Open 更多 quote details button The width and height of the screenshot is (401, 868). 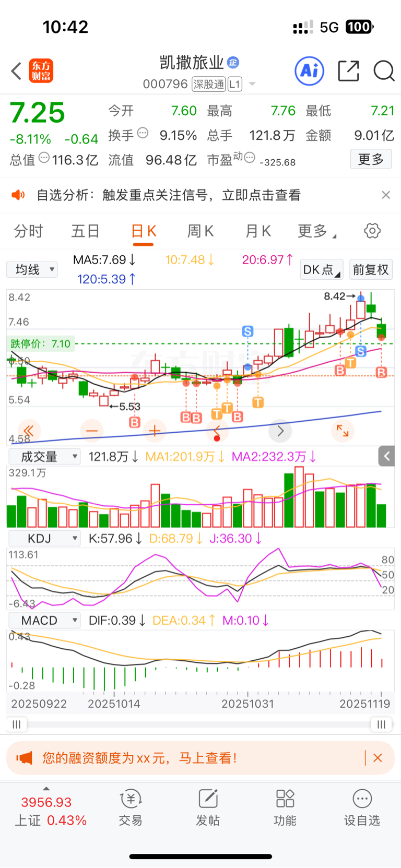pyautogui.click(x=371, y=159)
